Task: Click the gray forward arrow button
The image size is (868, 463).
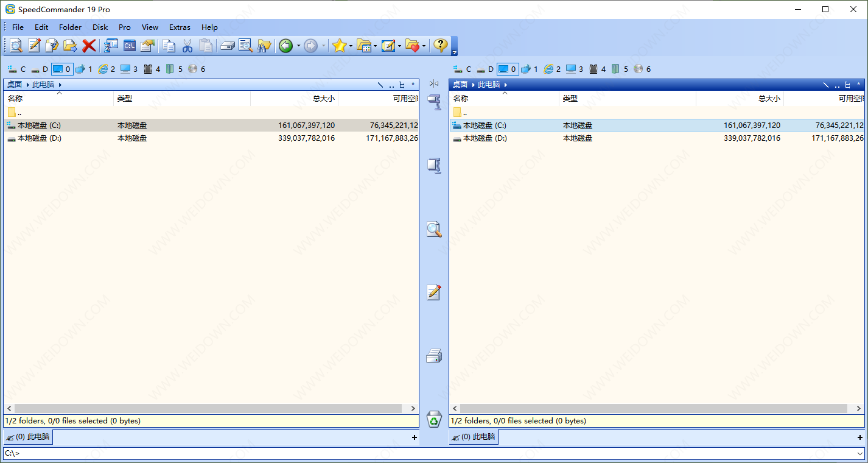Action: click(x=310, y=46)
